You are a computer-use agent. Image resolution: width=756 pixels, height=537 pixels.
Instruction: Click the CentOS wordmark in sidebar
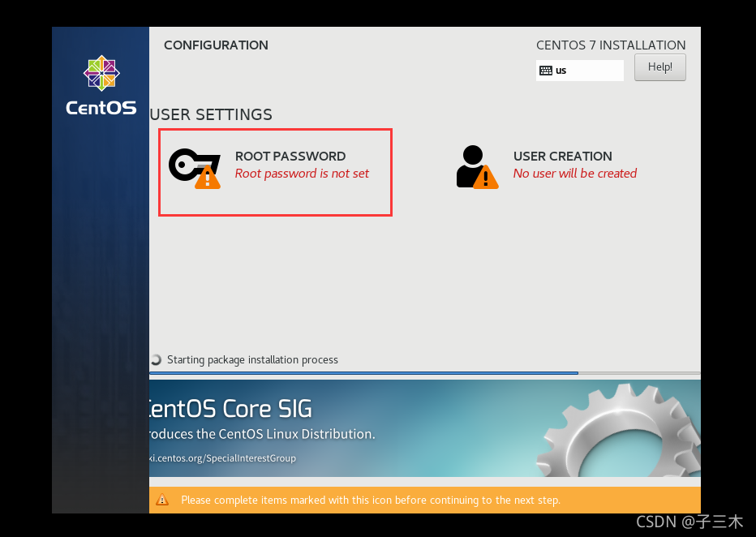[x=101, y=108]
